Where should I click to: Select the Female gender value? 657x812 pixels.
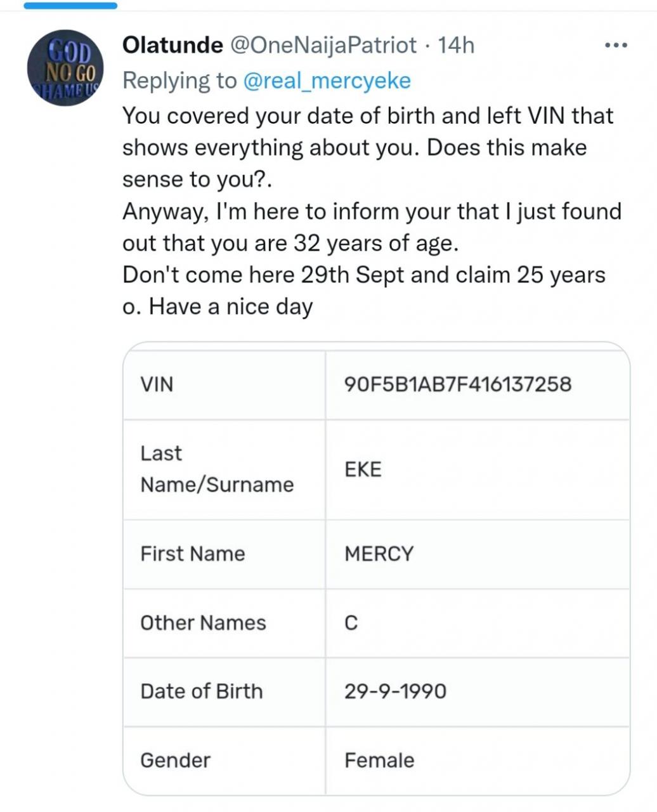click(x=379, y=760)
